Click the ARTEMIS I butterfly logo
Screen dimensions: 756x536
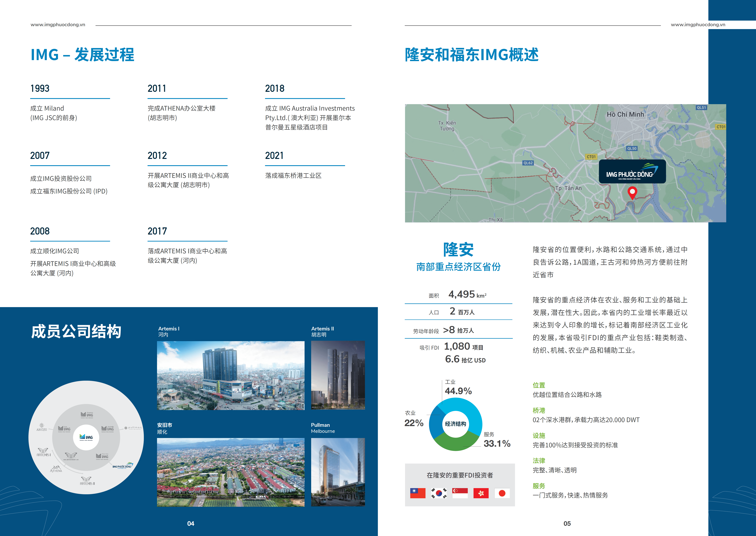coord(44,452)
